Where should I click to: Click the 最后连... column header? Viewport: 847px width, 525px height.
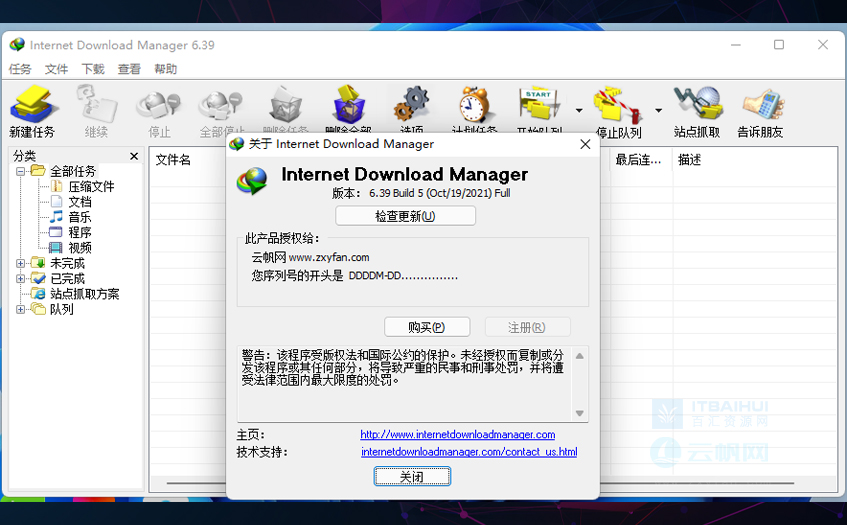[638, 160]
